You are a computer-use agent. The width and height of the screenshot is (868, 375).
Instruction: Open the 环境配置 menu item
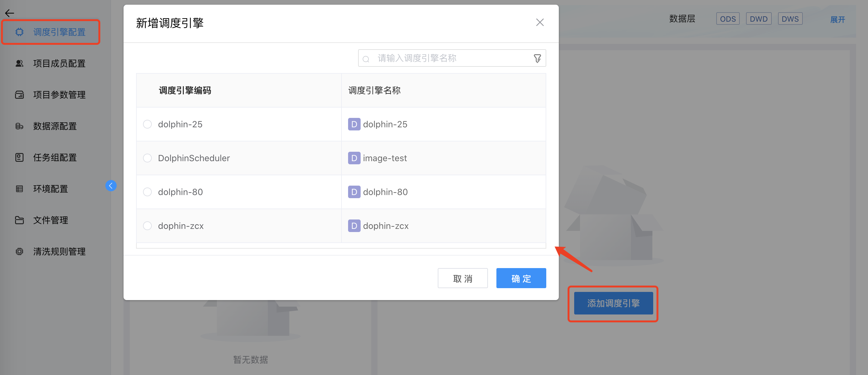(50, 189)
